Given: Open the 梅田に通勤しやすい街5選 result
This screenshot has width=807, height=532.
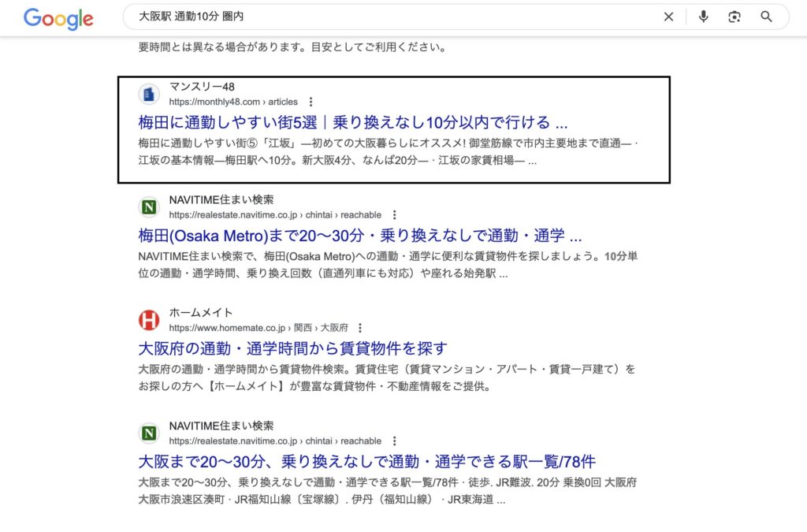Looking at the screenshot, I should pos(352,122).
